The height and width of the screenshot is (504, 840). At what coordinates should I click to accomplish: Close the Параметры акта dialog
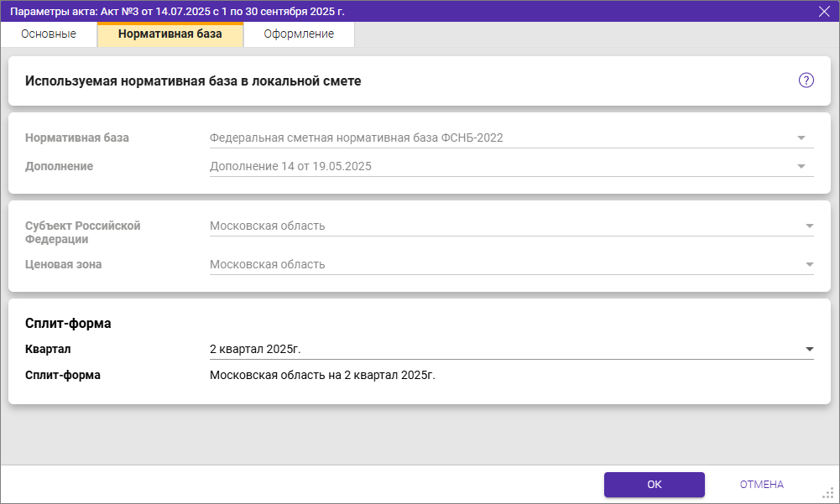[x=824, y=11]
